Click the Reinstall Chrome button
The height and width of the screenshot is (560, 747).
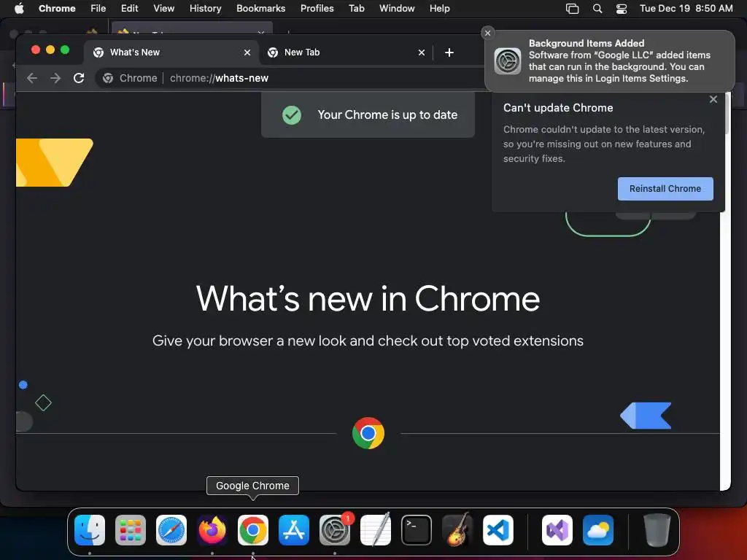point(665,189)
